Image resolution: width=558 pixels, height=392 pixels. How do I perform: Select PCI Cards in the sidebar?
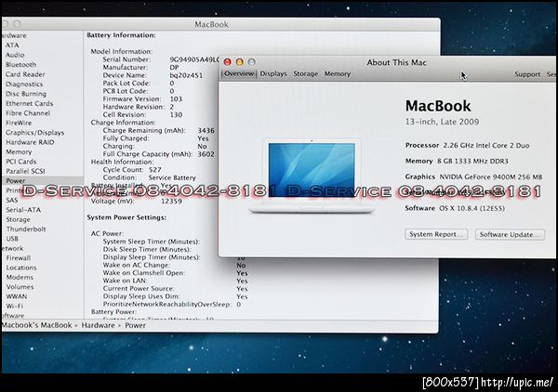(x=20, y=162)
